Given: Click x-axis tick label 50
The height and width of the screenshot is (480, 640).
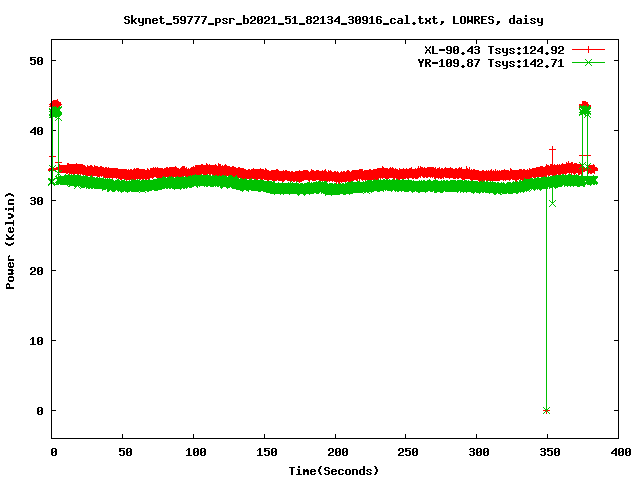Looking at the screenshot, I should point(125,452).
